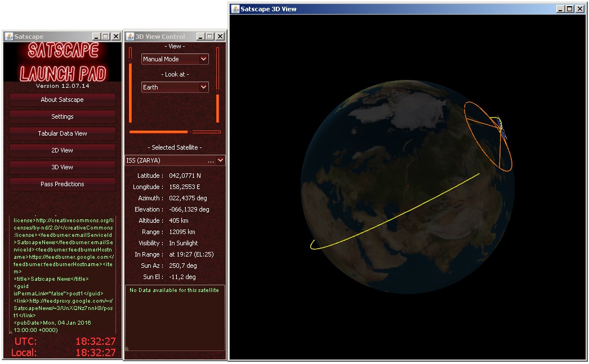Launch the 2D View
589x364 pixels.
[x=63, y=150]
